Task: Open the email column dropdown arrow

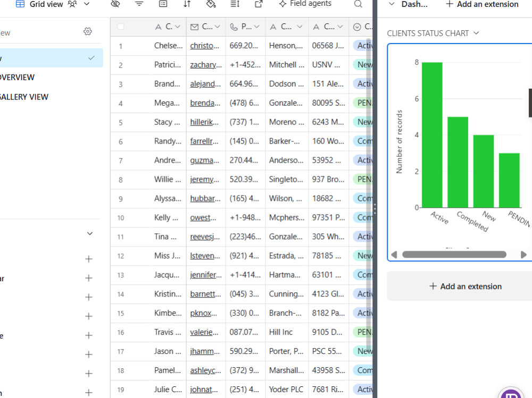Action: point(218,27)
